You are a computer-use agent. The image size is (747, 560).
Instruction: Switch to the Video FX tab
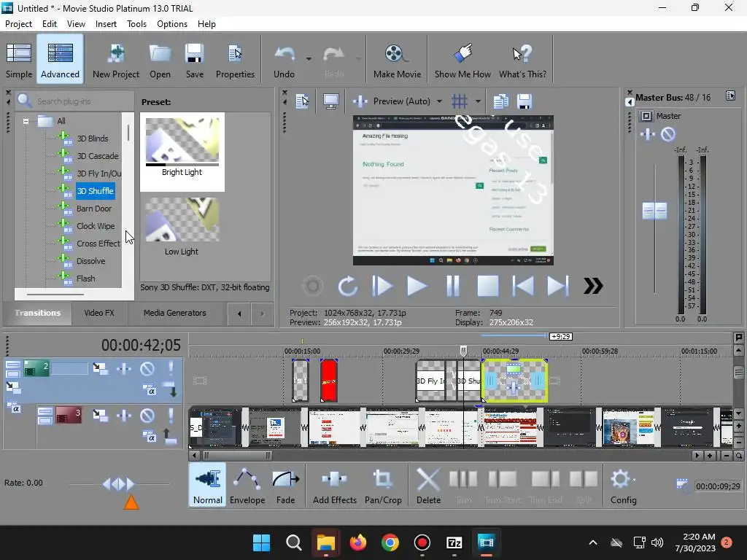point(99,313)
